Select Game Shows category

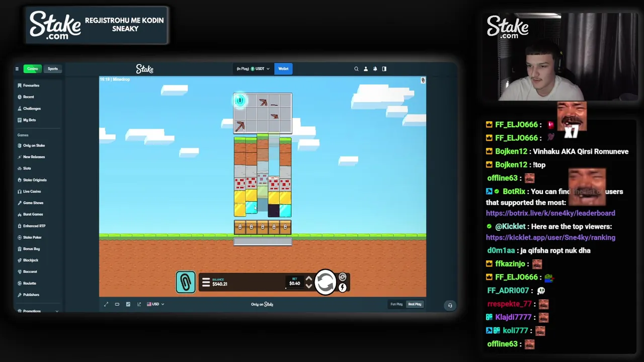(30, 203)
